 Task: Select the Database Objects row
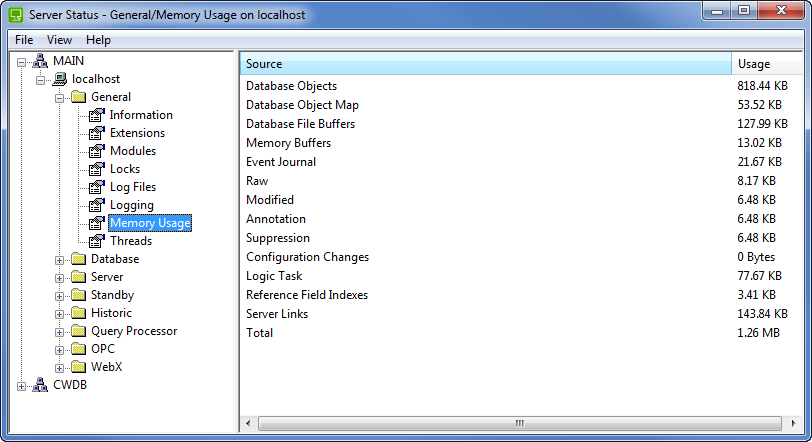(291, 86)
